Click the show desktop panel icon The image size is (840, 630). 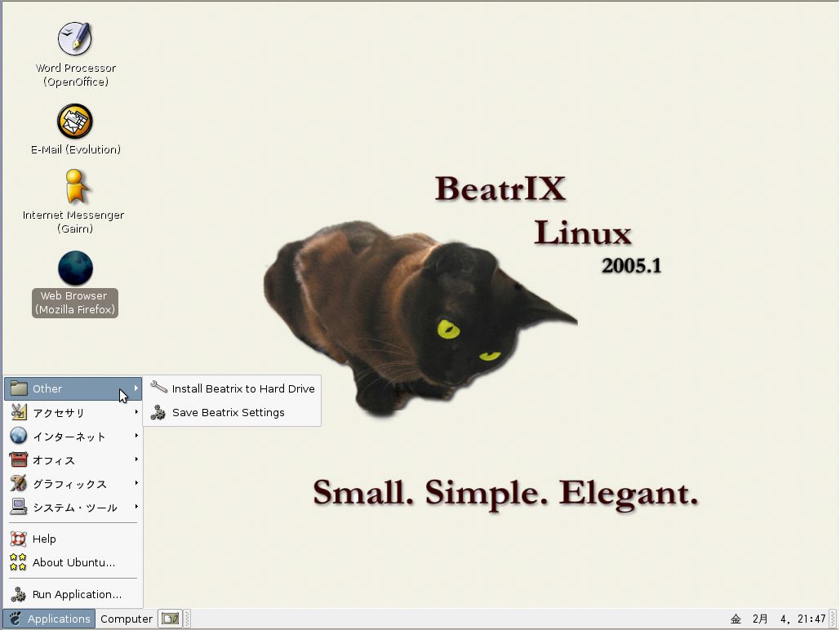(x=171, y=619)
